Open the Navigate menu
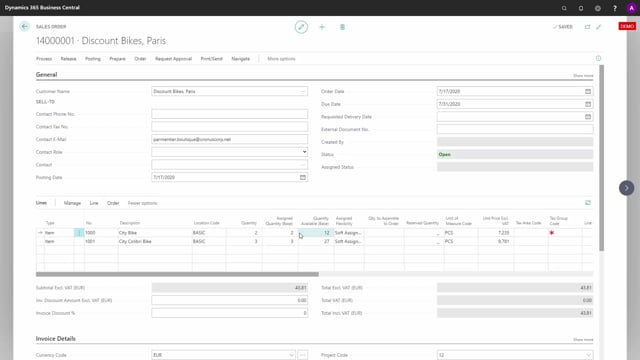The image size is (640, 360). [x=240, y=59]
